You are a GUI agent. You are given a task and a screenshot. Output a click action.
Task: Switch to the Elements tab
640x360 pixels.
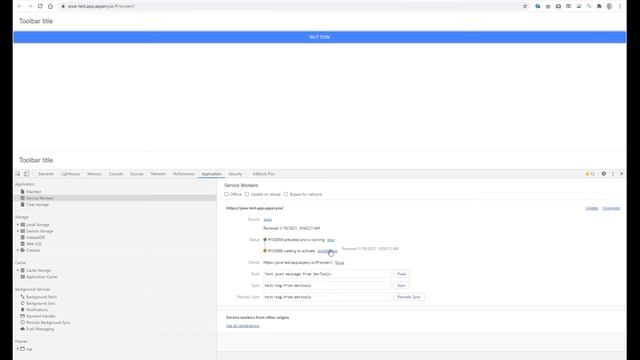pyautogui.click(x=46, y=174)
